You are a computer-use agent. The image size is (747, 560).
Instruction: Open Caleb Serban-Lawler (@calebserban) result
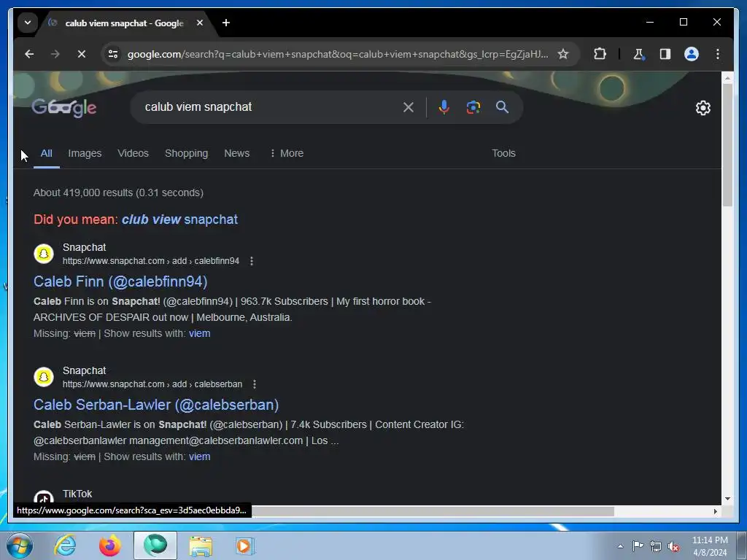click(156, 405)
